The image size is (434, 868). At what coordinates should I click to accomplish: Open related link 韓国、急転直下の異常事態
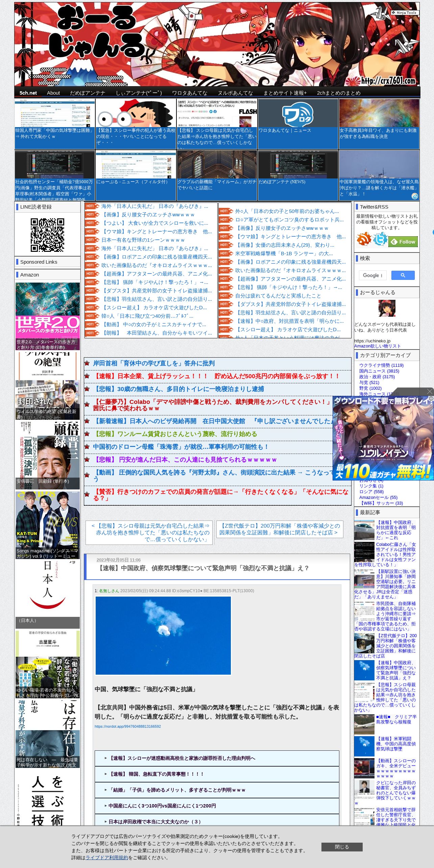tap(156, 774)
